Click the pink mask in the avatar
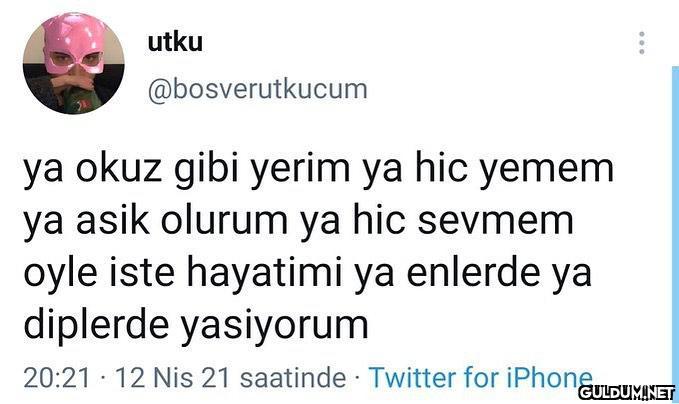 (75, 44)
